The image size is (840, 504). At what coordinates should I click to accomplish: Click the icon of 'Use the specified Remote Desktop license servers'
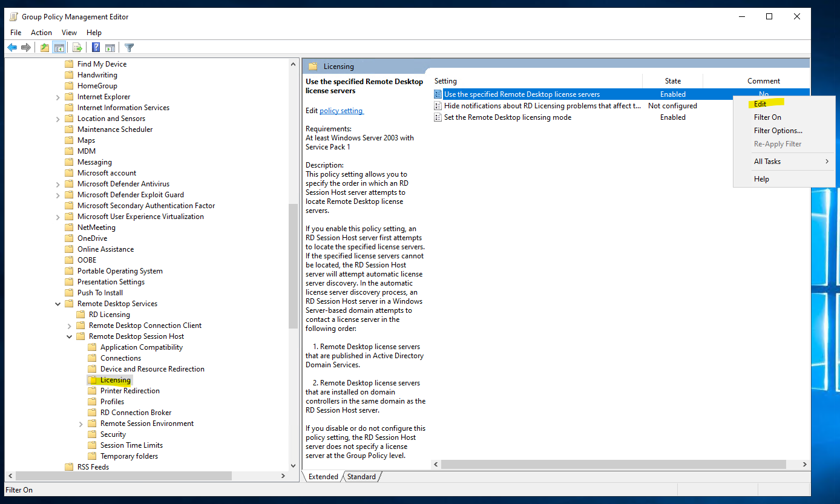tap(438, 94)
